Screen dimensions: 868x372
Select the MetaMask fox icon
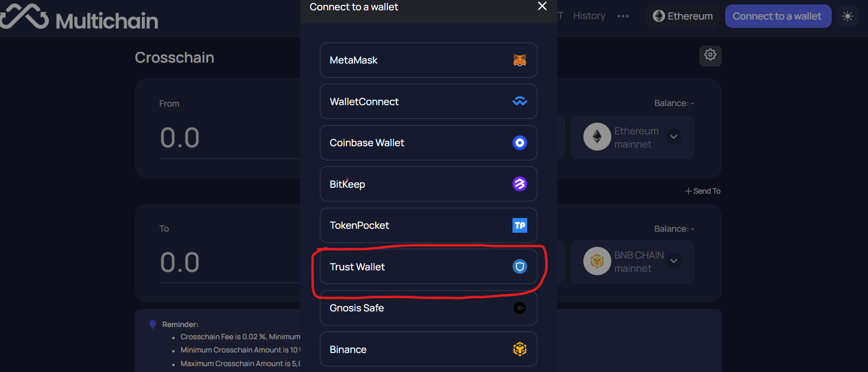520,60
